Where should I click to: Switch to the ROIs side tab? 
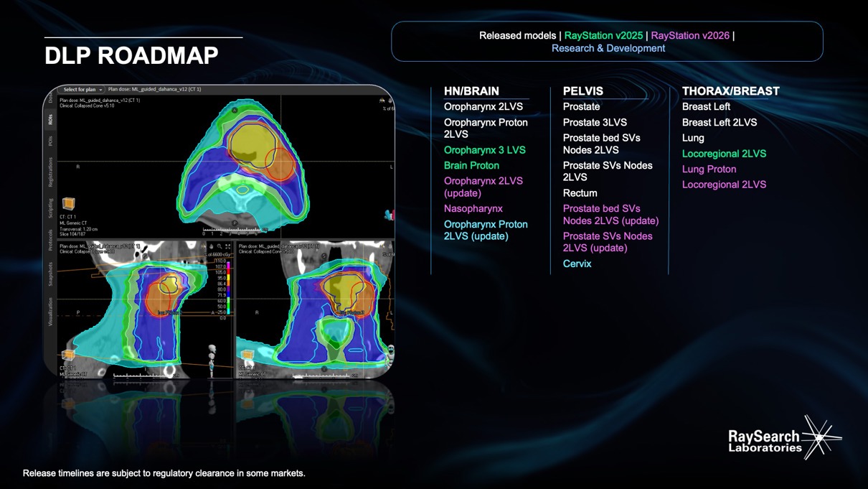click(x=51, y=120)
